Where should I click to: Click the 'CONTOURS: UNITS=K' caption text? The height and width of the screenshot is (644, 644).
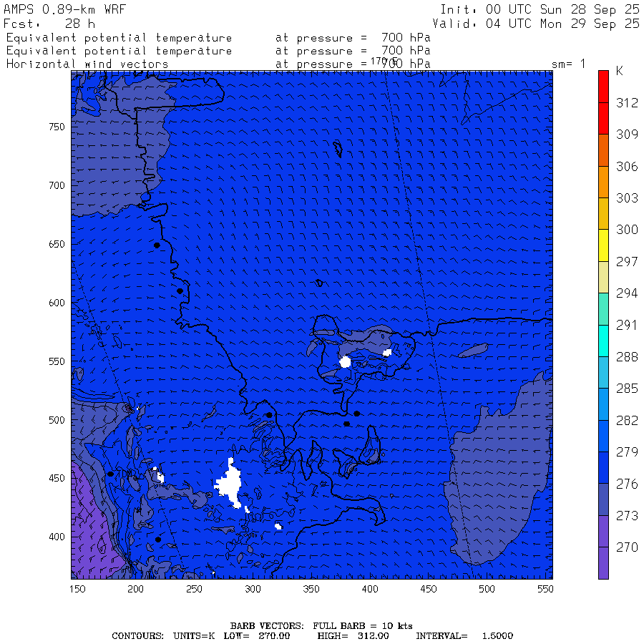click(163, 636)
